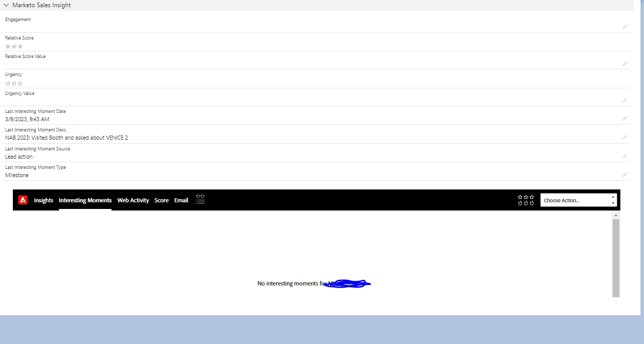Go to the Email tab
The image size is (644, 344).
[181, 200]
